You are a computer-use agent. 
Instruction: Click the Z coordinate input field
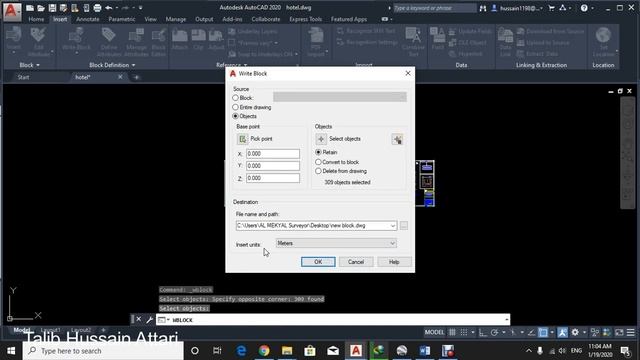coord(273,178)
